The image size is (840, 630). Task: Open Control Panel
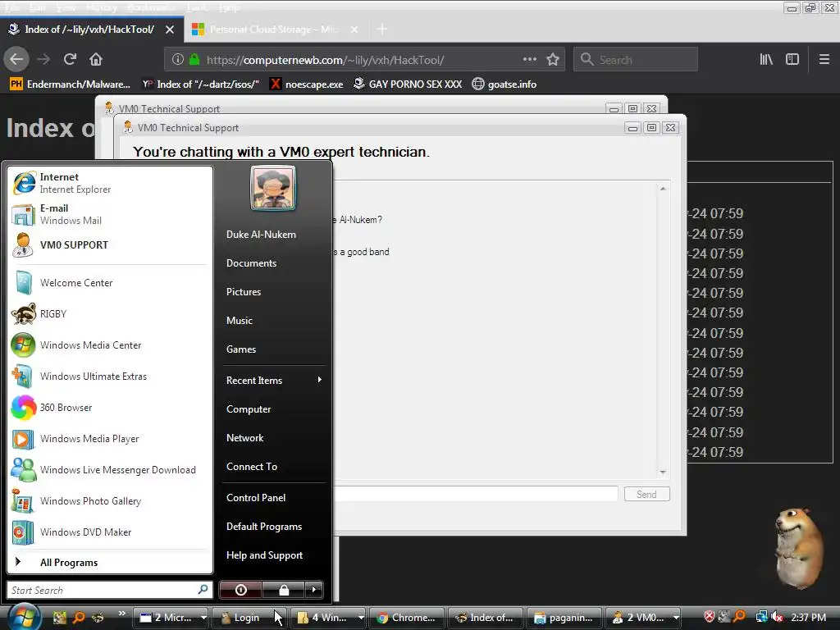pos(274,497)
